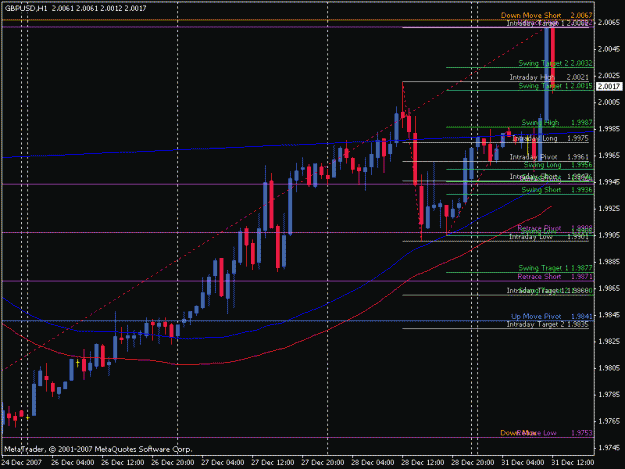Screen dimensions: 625x469
Task: Select the 1.9765 price scale value
Action: [x=609, y=421]
